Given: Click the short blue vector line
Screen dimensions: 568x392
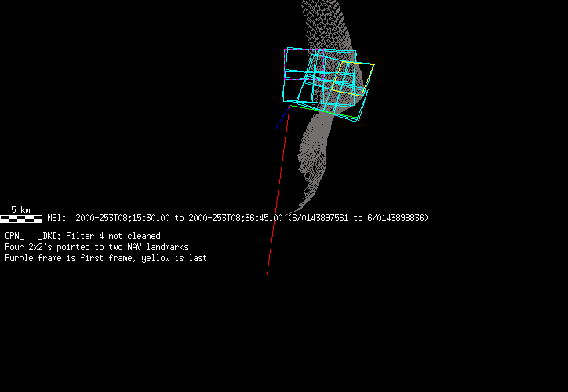Looking at the screenshot, I should (x=282, y=118).
